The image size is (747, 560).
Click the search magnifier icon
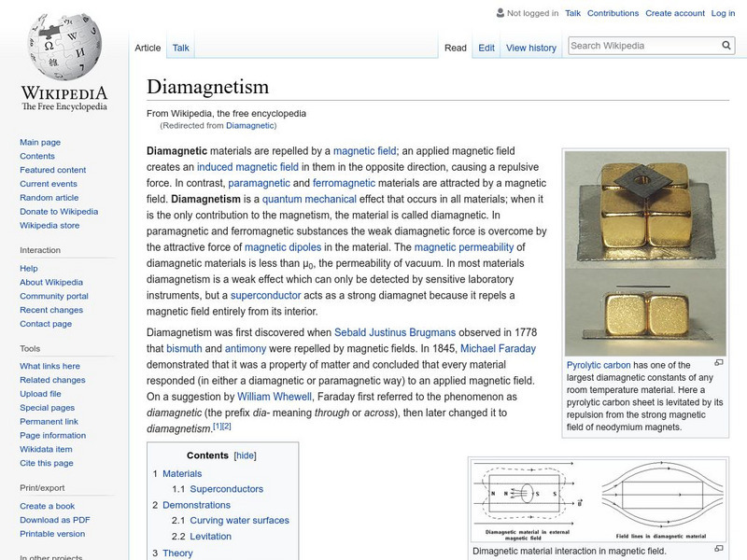click(x=726, y=45)
